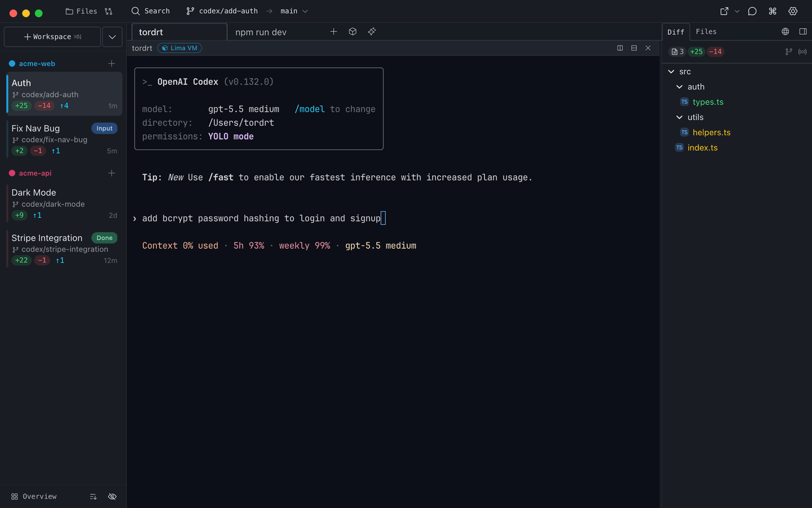Screen dimensions: 812x508
Task: Switch to the Diff tab
Action: coord(676,32)
